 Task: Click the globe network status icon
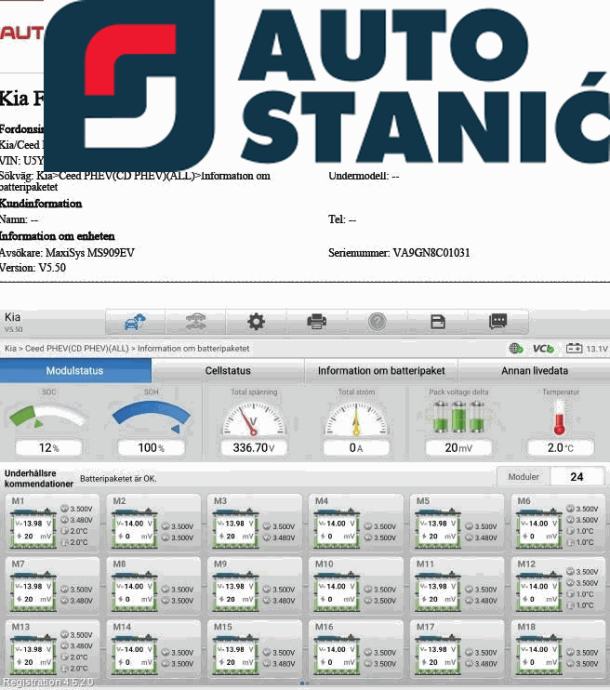click(516, 349)
